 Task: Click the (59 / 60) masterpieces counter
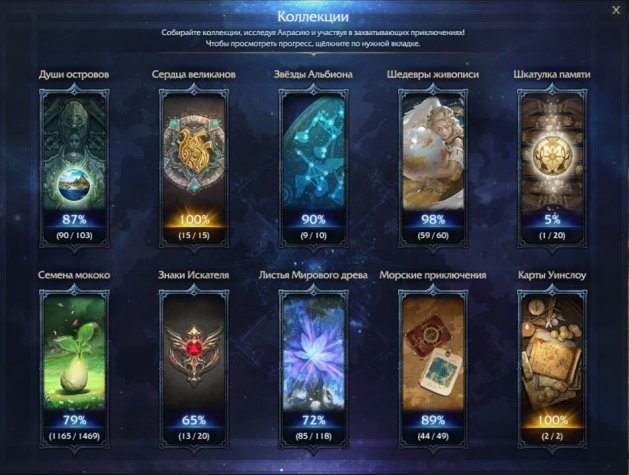point(433,235)
